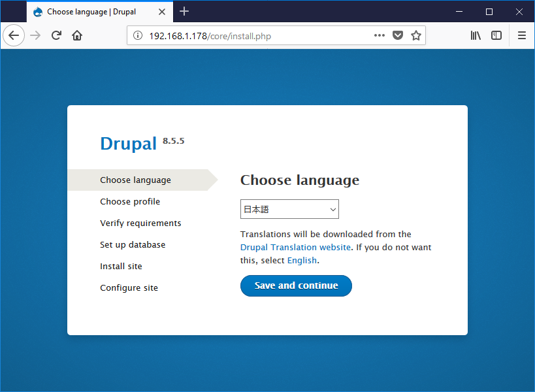
Task: Open the Drupal Translation website link
Action: tap(295, 247)
